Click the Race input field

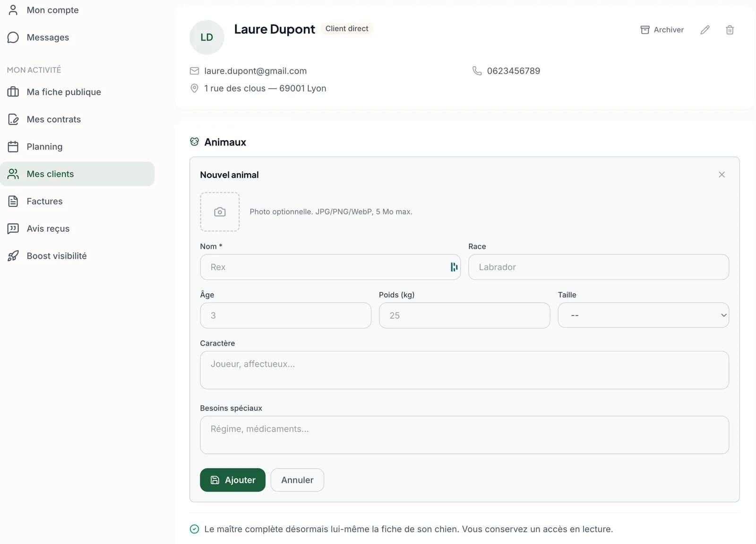click(x=599, y=267)
